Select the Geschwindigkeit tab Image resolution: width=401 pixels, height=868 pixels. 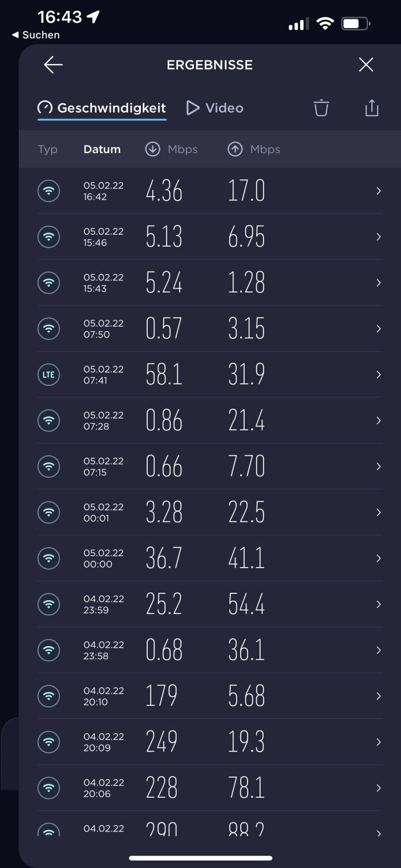tap(102, 108)
